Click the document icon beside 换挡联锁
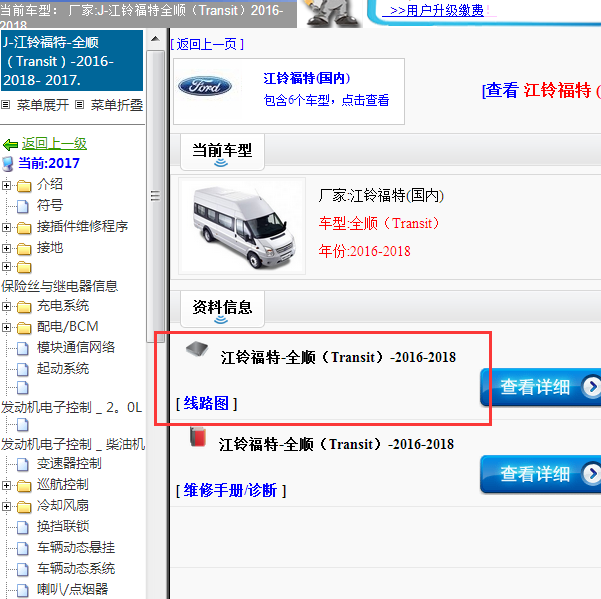 click(23, 527)
